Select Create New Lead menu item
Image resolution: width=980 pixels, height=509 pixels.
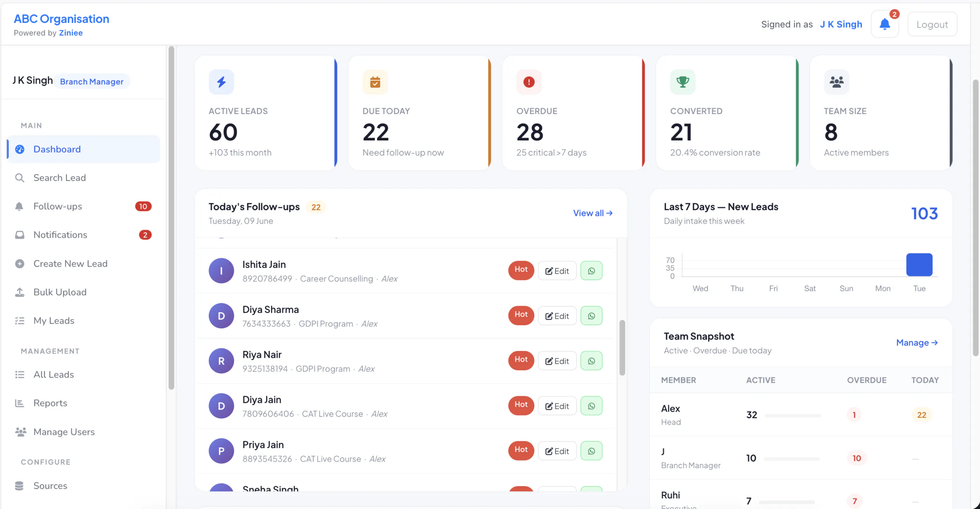pyautogui.click(x=83, y=264)
